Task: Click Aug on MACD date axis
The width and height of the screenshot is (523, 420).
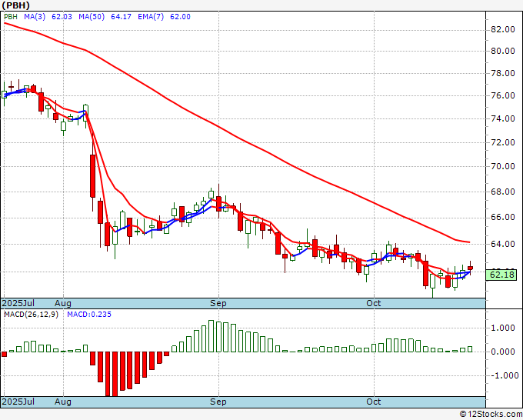Action: pos(63,402)
